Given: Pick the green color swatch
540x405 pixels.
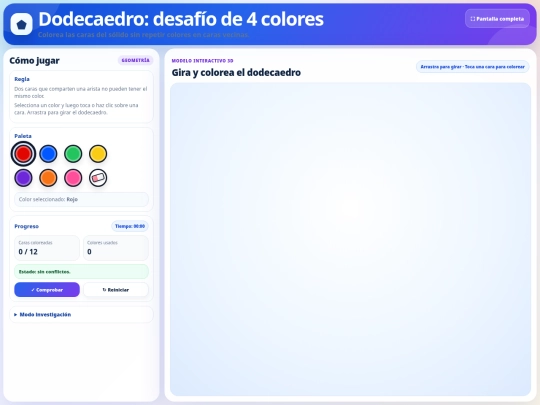Looking at the screenshot, I should pos(73,154).
